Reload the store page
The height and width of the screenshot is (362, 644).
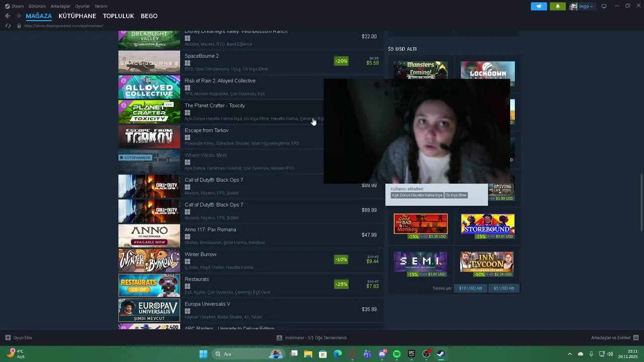[8, 26]
